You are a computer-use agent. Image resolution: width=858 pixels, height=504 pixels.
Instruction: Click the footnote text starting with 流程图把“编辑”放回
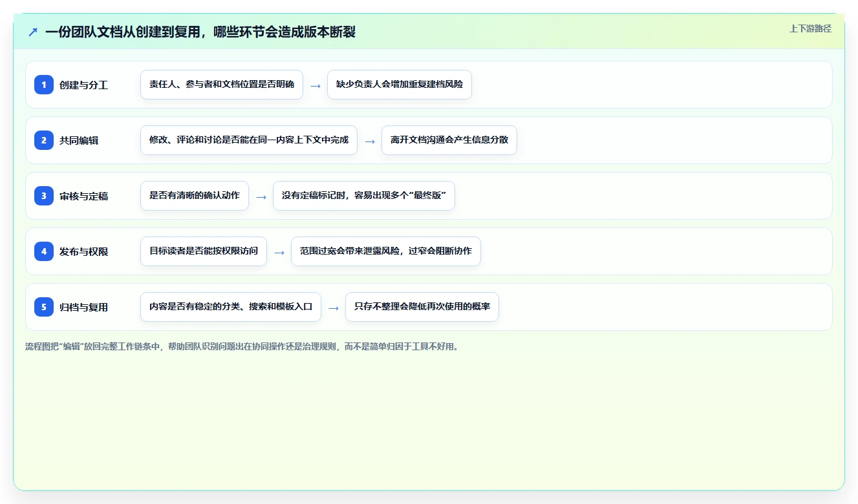[242, 346]
